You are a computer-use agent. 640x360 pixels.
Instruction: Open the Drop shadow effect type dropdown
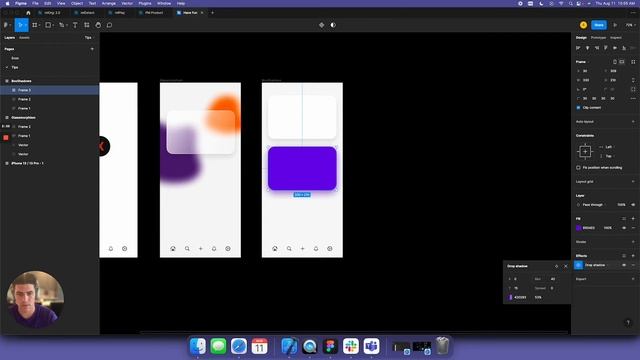597,265
